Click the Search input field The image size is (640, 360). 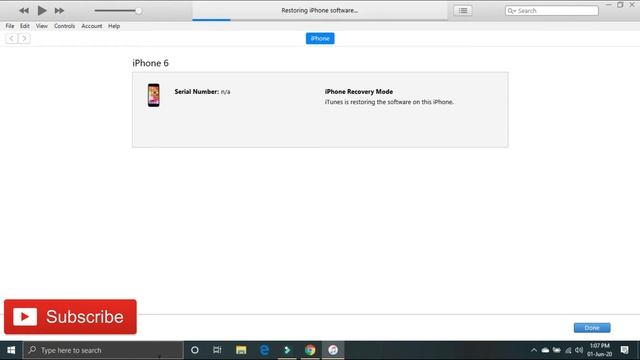click(x=552, y=11)
